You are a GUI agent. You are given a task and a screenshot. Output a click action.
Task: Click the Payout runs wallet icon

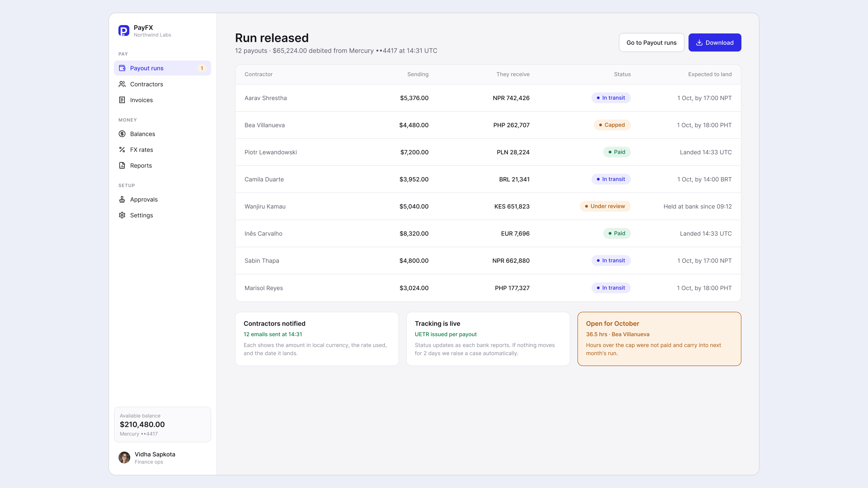tap(122, 68)
